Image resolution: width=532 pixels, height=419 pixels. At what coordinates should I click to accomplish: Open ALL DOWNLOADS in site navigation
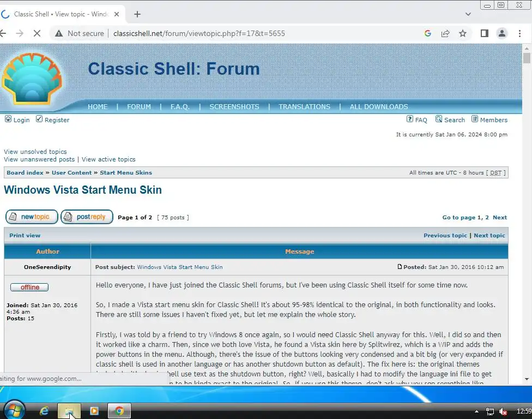click(379, 106)
